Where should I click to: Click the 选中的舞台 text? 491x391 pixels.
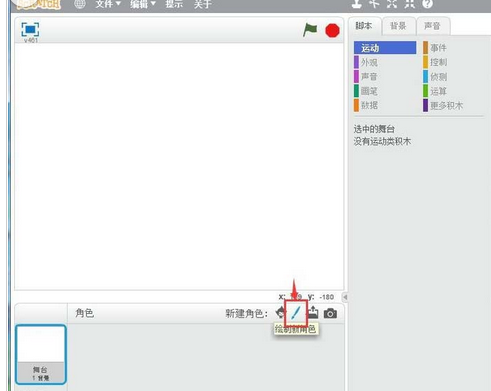[x=374, y=129]
